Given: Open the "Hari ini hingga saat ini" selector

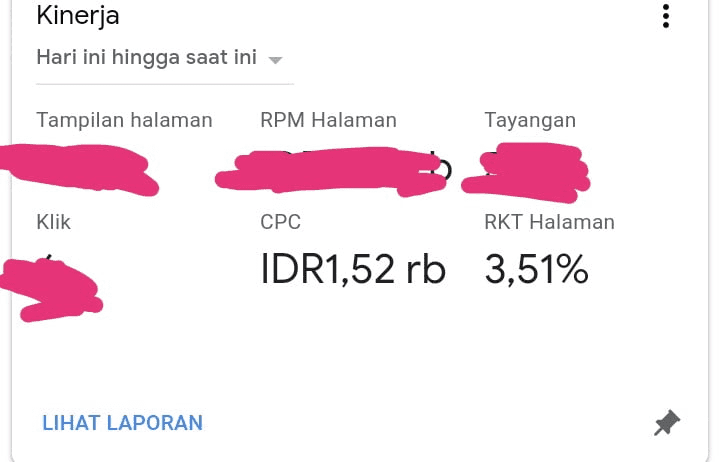Looking at the screenshot, I should pyautogui.click(x=159, y=58).
